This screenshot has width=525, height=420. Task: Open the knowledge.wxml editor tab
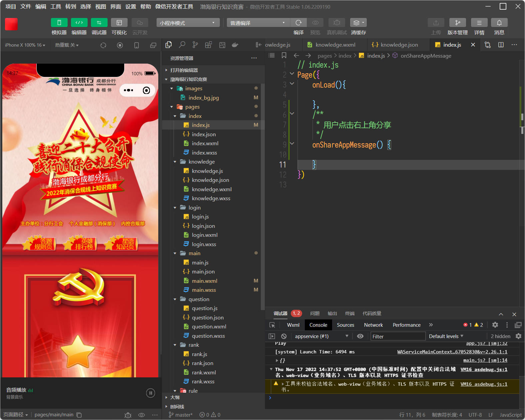click(x=335, y=45)
